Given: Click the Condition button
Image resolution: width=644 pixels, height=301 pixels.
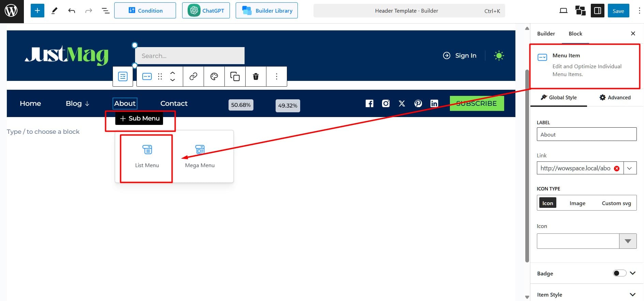Looking at the screenshot, I should pyautogui.click(x=145, y=11).
